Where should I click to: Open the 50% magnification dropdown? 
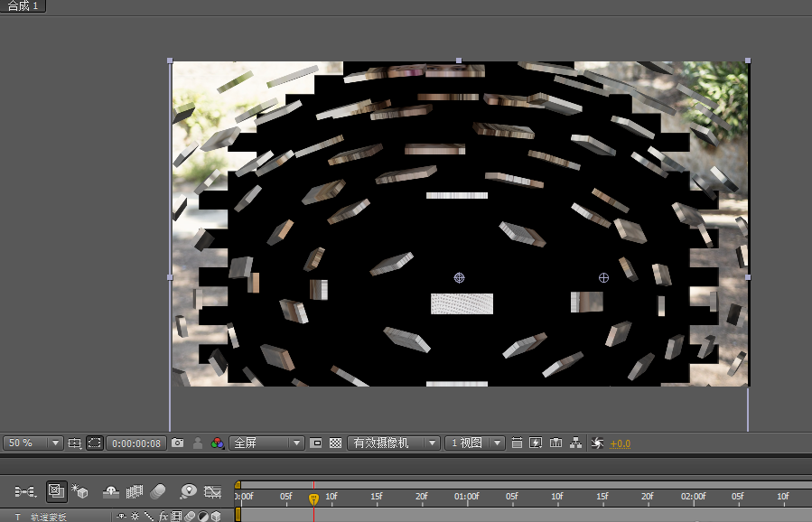click(x=33, y=443)
